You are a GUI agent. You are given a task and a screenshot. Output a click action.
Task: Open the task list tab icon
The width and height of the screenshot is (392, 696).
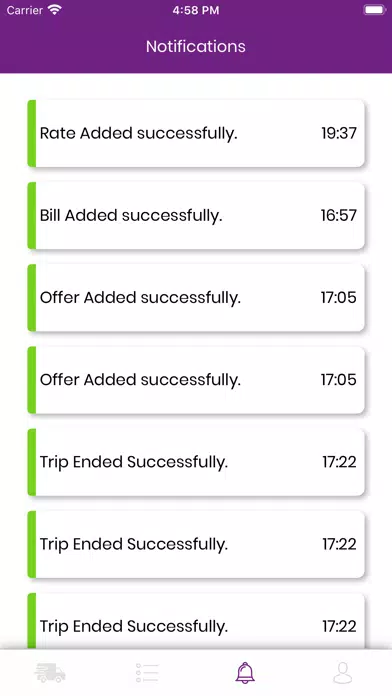(147, 673)
